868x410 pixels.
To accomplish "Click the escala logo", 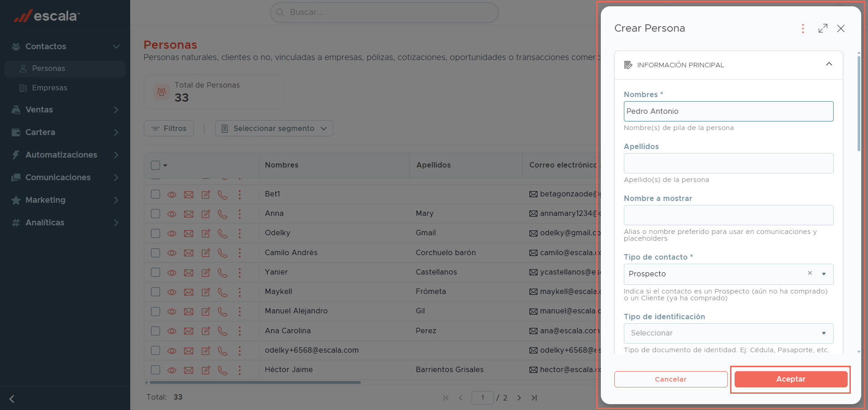I will pyautogui.click(x=47, y=16).
